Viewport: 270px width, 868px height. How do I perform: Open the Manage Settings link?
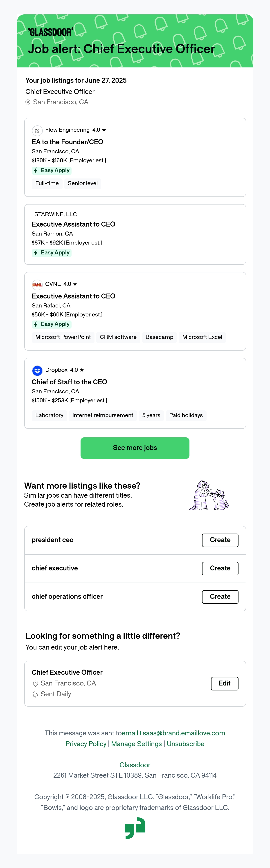click(136, 744)
